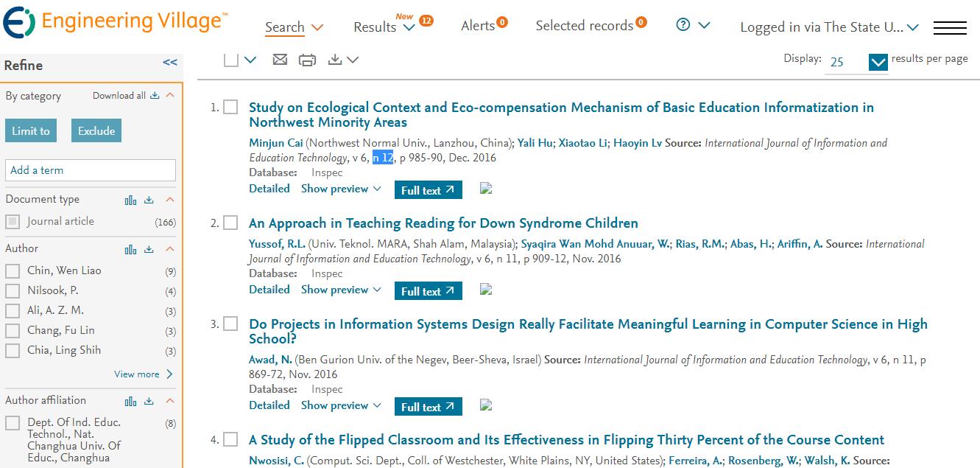Click the Add a term input field

click(91, 170)
